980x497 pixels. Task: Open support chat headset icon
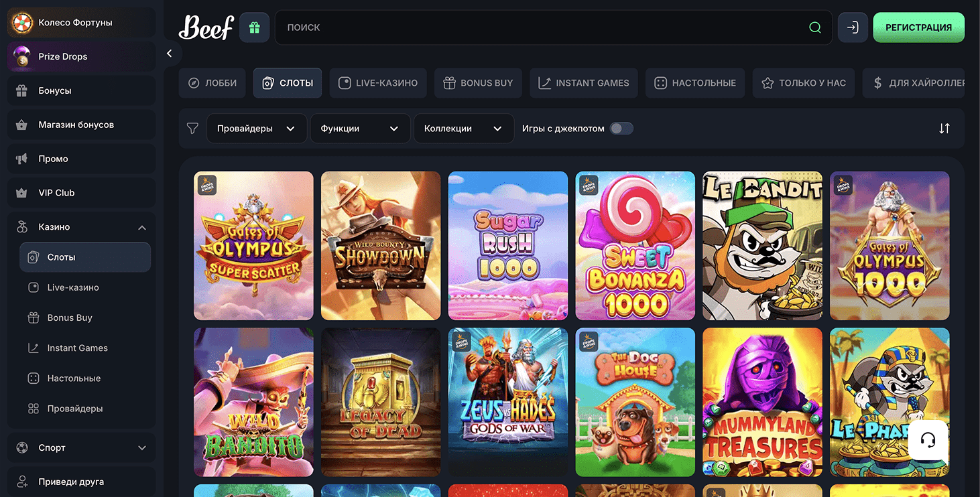[928, 440]
